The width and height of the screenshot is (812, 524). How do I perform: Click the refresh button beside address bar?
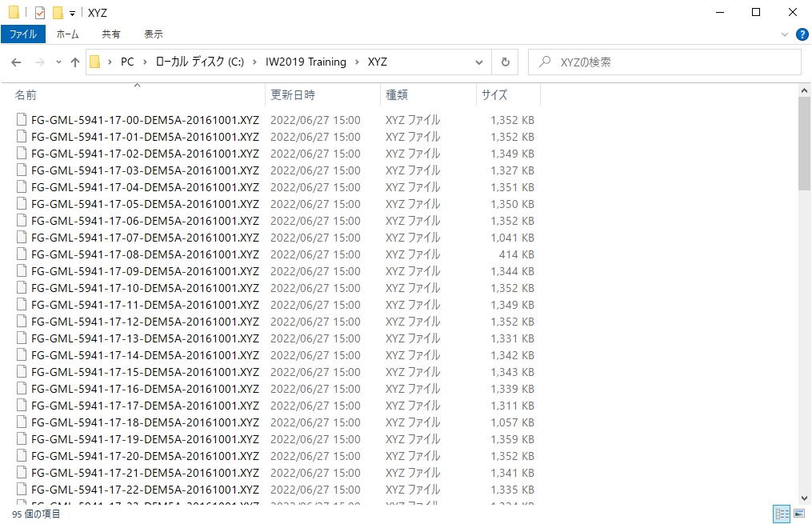(x=506, y=62)
